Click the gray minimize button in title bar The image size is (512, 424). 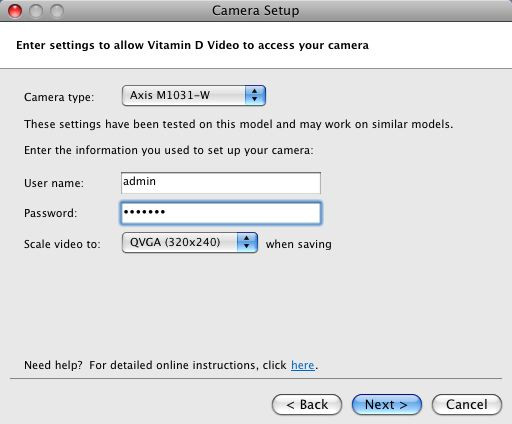[x=36, y=11]
